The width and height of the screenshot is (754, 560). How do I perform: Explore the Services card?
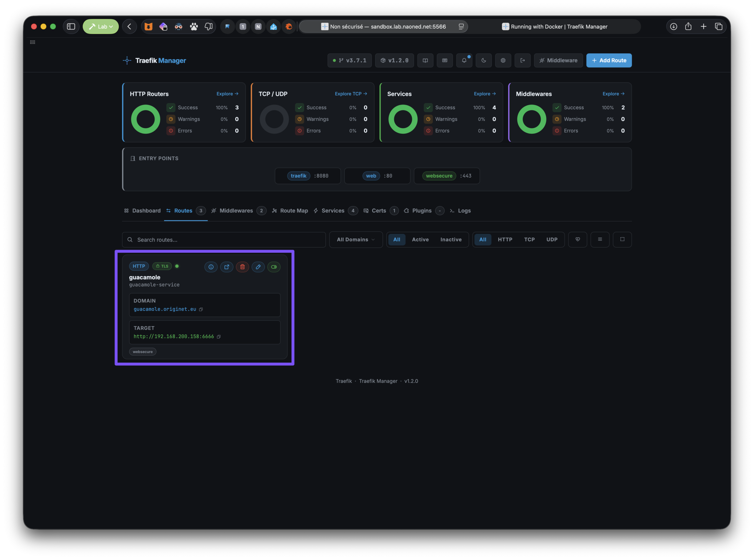tap(485, 94)
